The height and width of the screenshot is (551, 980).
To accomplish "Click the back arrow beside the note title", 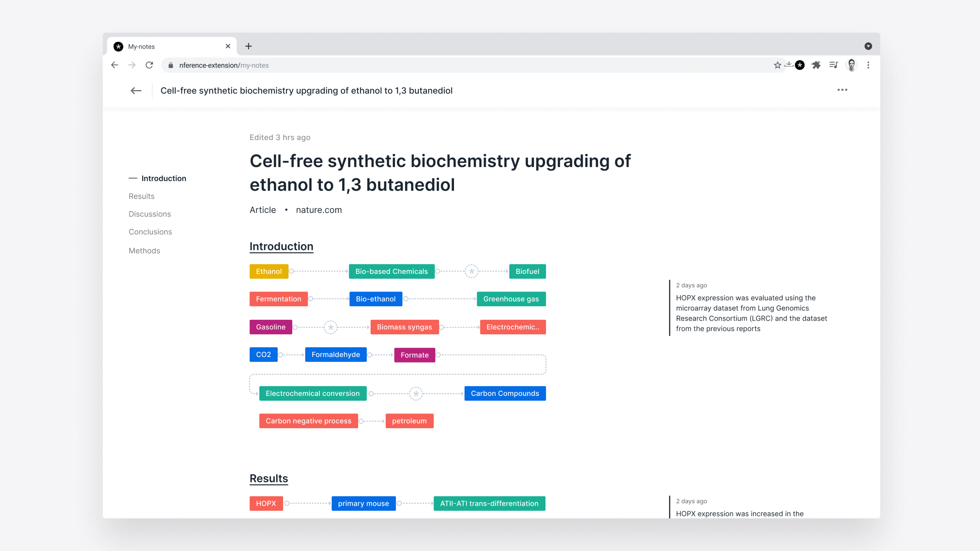I will click(x=136, y=90).
